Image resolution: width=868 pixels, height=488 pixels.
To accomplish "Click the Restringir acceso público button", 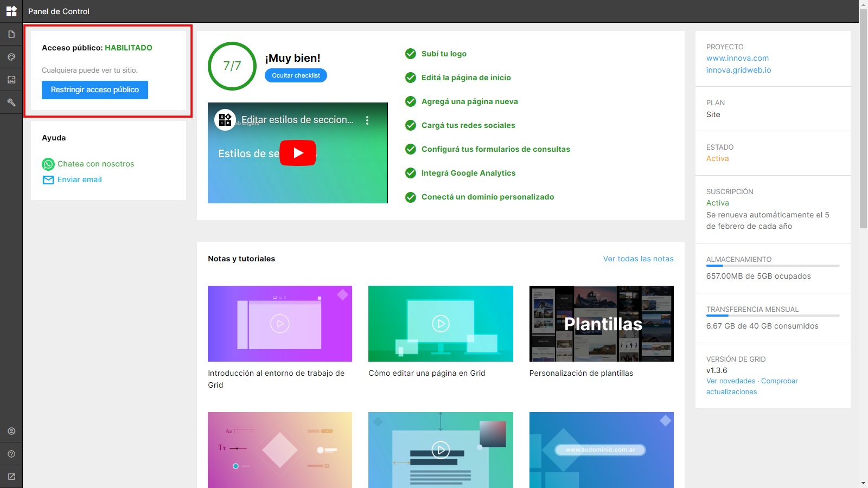I will coord(95,90).
